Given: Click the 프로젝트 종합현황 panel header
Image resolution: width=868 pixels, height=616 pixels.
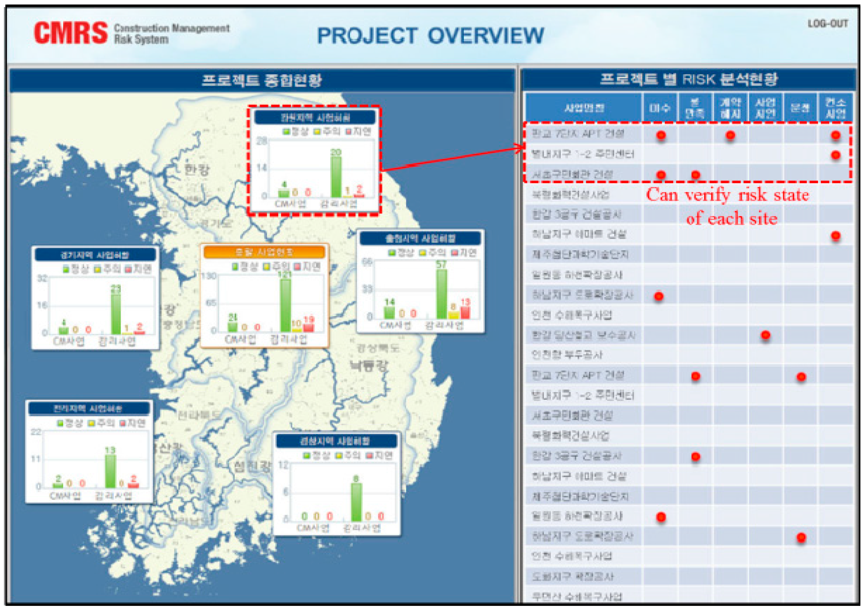Looking at the screenshot, I should pos(261,80).
